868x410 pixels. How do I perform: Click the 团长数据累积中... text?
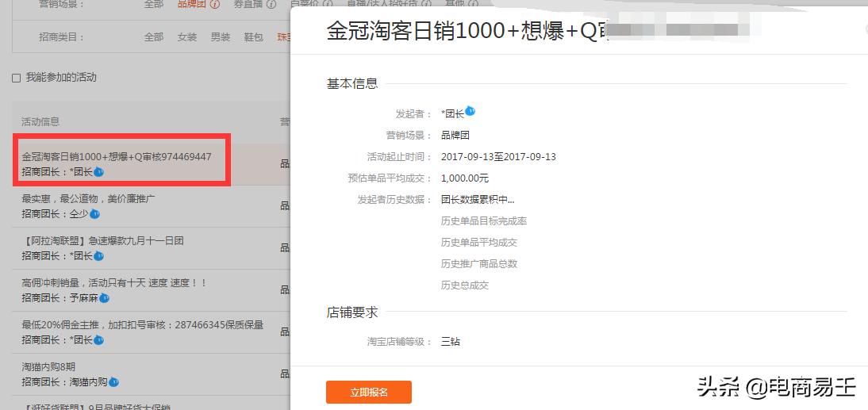478,200
